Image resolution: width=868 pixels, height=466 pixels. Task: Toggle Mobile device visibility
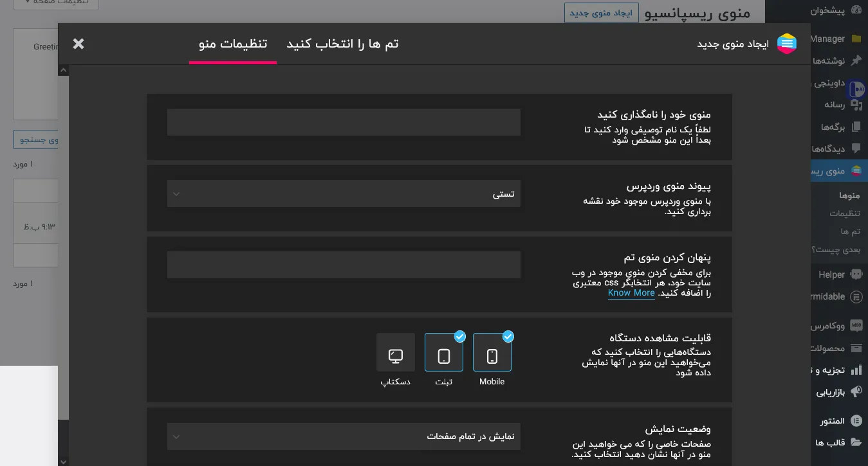tap(492, 352)
